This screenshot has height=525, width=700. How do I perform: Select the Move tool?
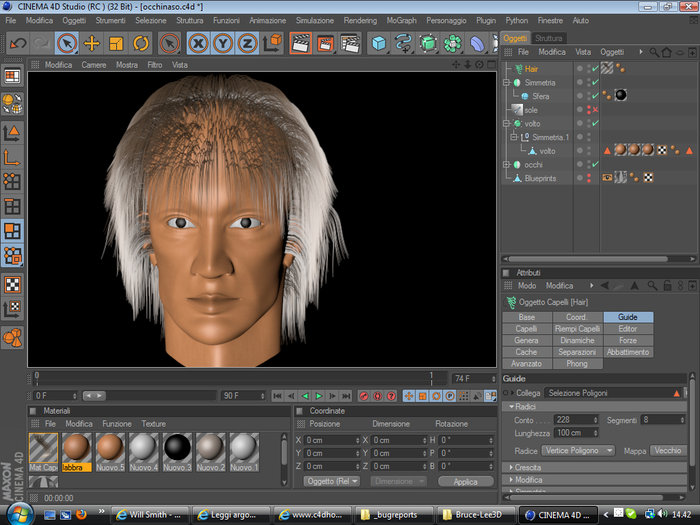point(91,43)
